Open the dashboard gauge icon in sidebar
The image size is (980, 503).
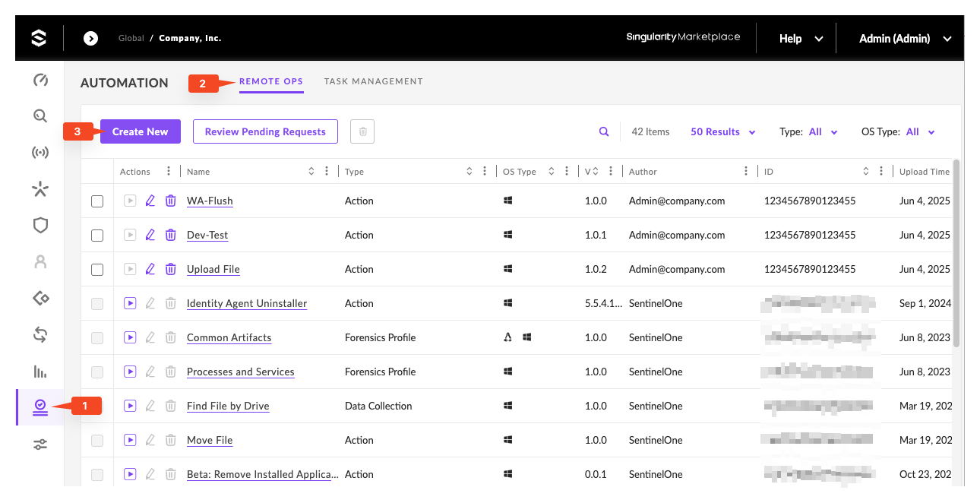point(40,81)
